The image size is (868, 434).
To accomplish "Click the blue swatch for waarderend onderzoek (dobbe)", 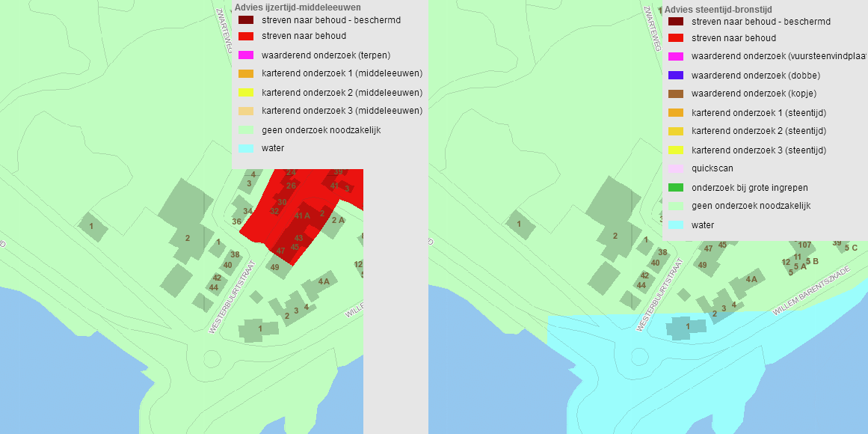I will (676, 76).
